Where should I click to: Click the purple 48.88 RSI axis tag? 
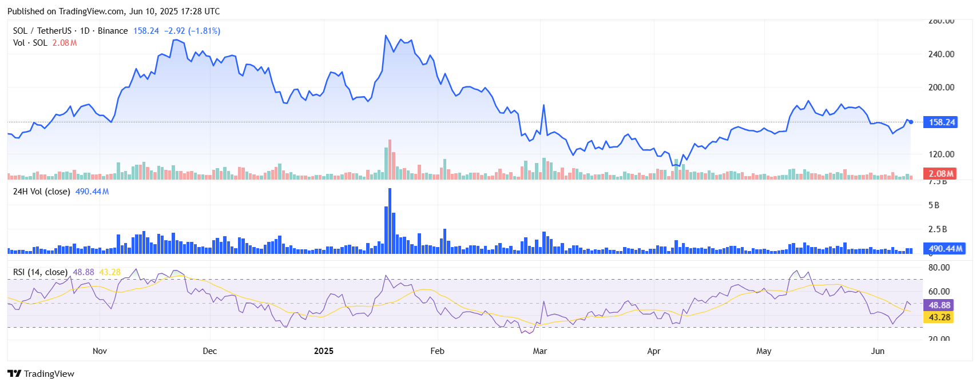(x=939, y=305)
